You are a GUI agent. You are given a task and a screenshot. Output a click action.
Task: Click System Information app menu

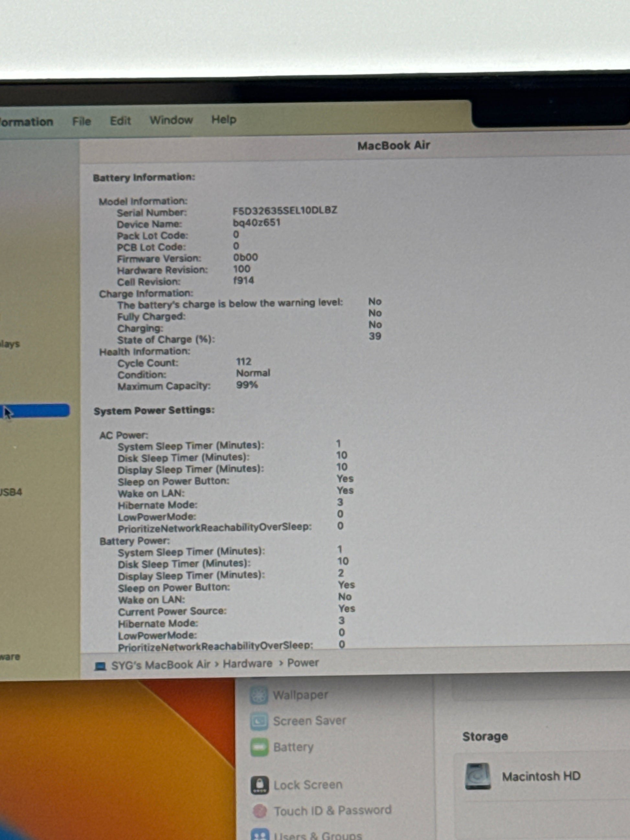tap(26, 122)
